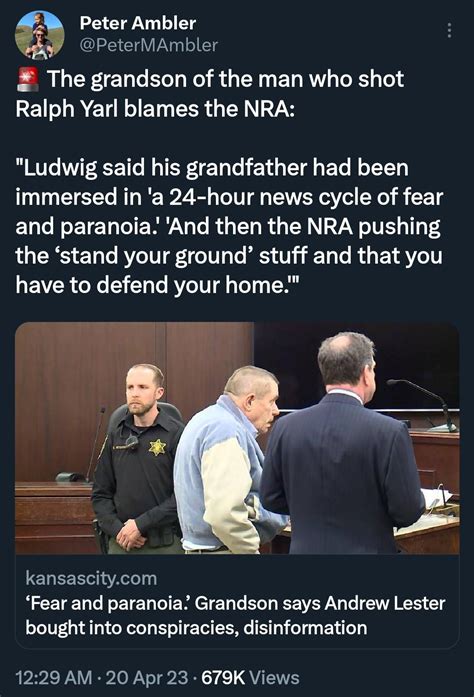474x697 pixels.
Task: View the 679K Views analytics
Action: (250, 678)
